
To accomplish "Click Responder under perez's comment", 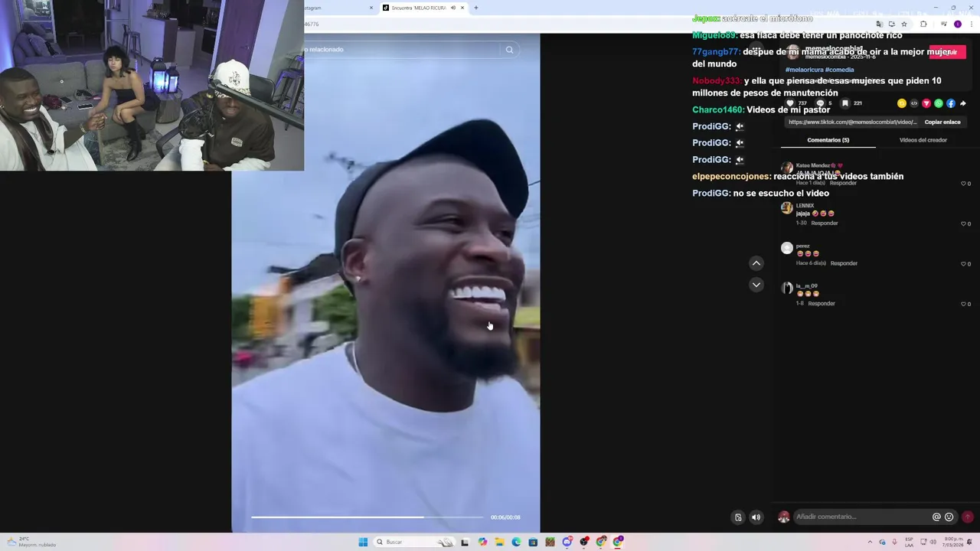I will tap(844, 263).
